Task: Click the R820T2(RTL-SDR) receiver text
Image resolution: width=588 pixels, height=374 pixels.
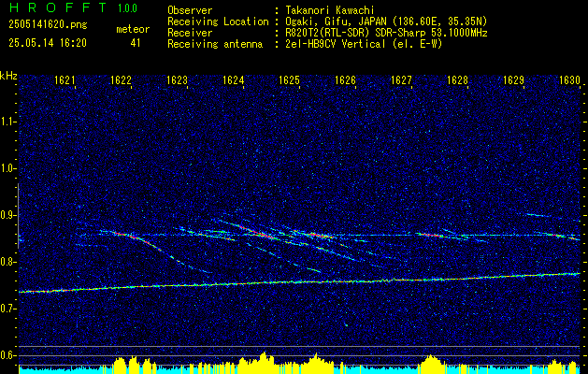Action: pyautogui.click(x=386, y=33)
